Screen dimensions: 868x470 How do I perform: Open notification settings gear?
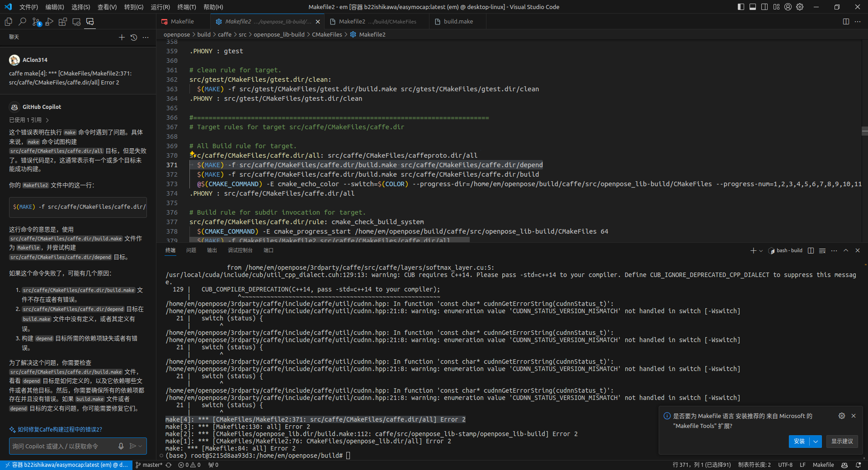click(842, 416)
